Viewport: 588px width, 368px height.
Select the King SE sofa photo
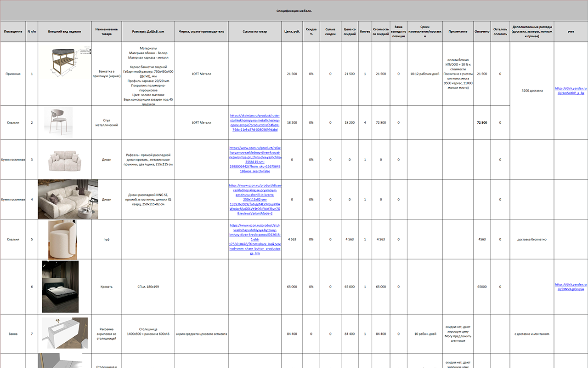[68, 199]
